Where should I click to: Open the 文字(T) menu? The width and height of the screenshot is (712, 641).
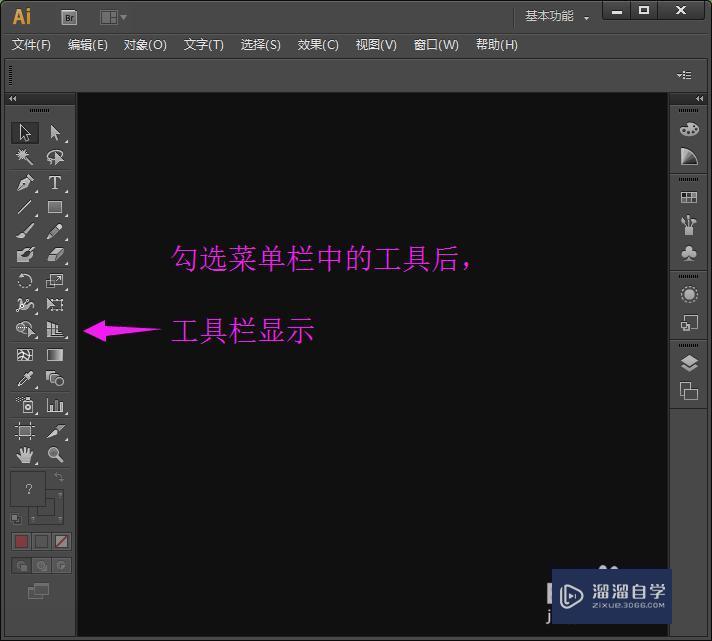click(203, 44)
